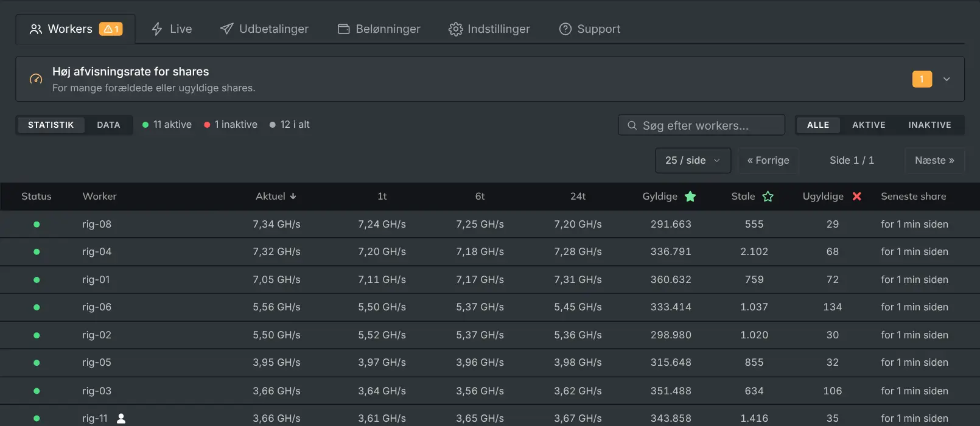The height and width of the screenshot is (426, 980).
Task: Click the warning badge on Workers tab
Action: coord(111,29)
